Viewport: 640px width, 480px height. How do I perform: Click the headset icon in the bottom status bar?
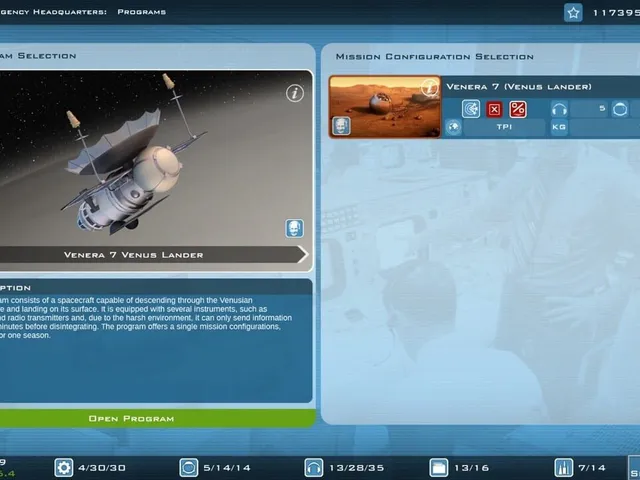coord(314,468)
